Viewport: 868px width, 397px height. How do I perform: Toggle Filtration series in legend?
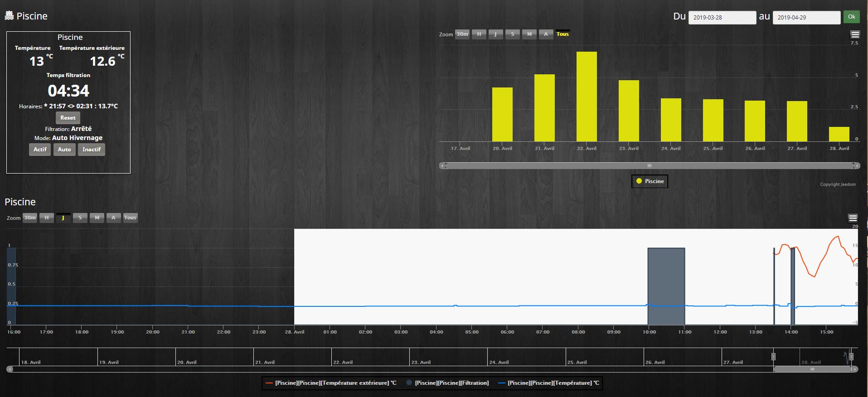coord(447,383)
